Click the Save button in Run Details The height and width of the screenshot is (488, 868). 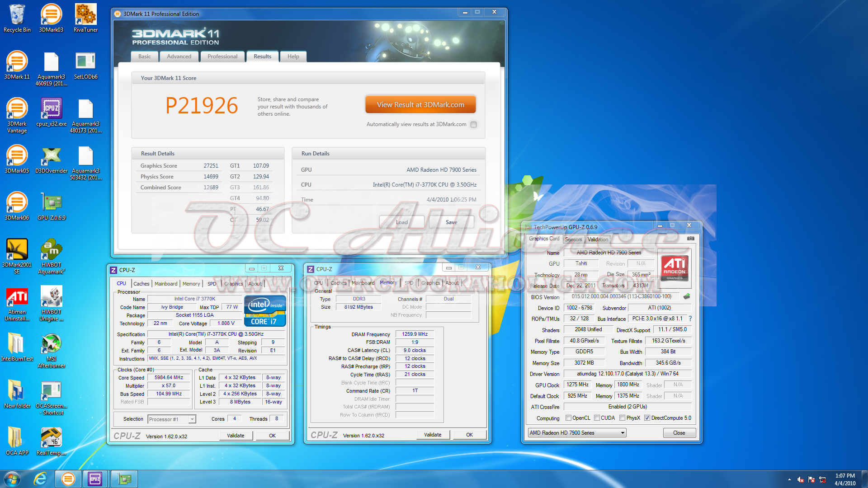pyautogui.click(x=451, y=222)
